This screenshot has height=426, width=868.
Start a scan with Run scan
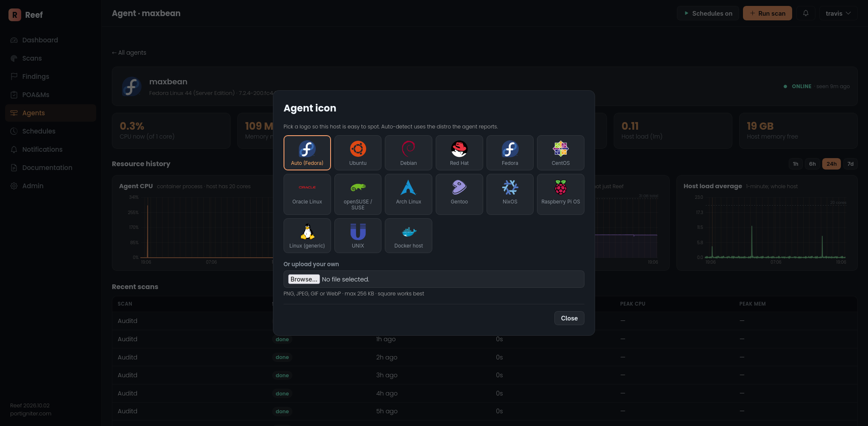click(x=768, y=13)
